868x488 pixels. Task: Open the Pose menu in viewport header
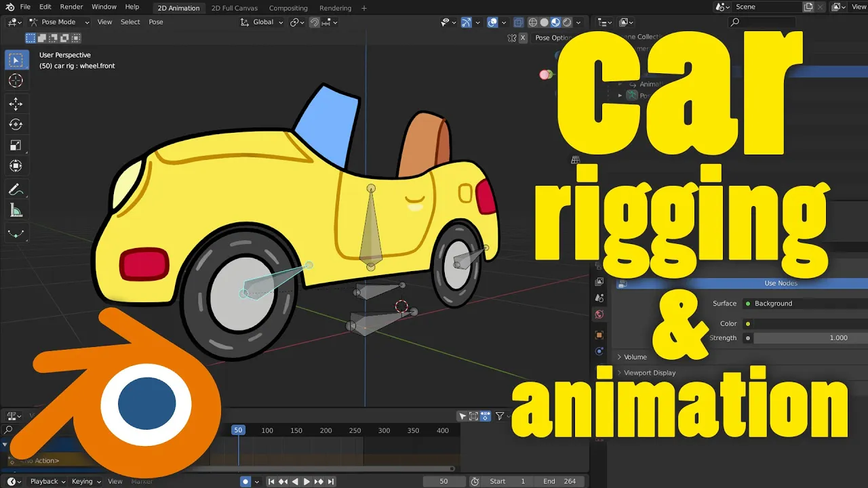[x=156, y=22]
